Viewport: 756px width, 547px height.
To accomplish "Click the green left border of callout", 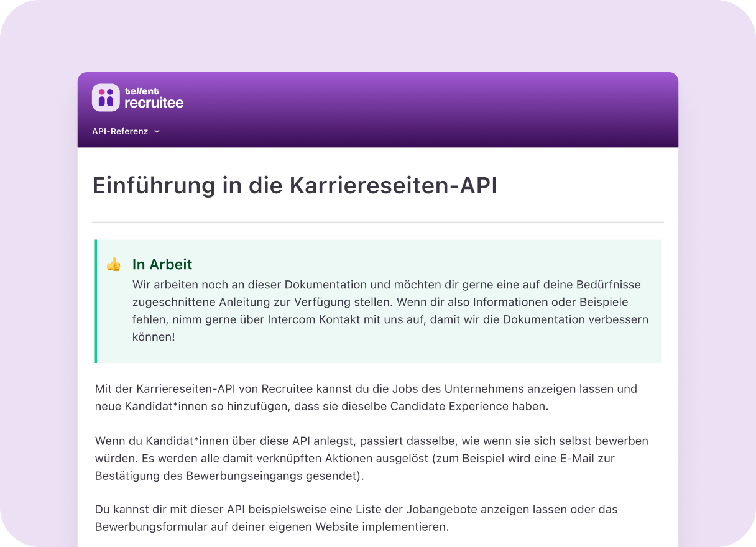I will point(96,301).
